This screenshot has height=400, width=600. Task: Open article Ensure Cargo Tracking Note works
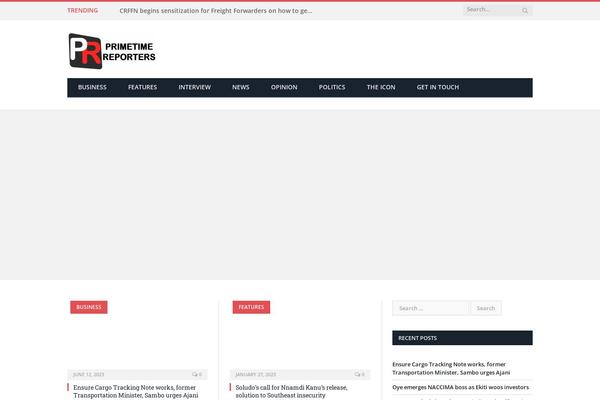click(135, 391)
